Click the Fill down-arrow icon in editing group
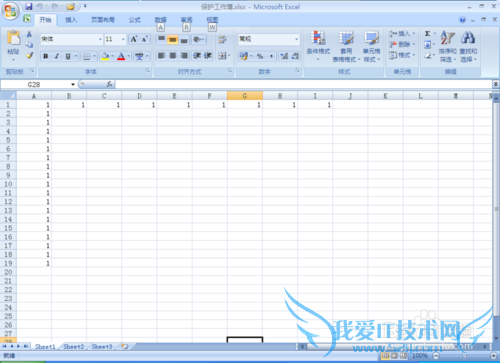The image size is (500, 363). coord(428,44)
